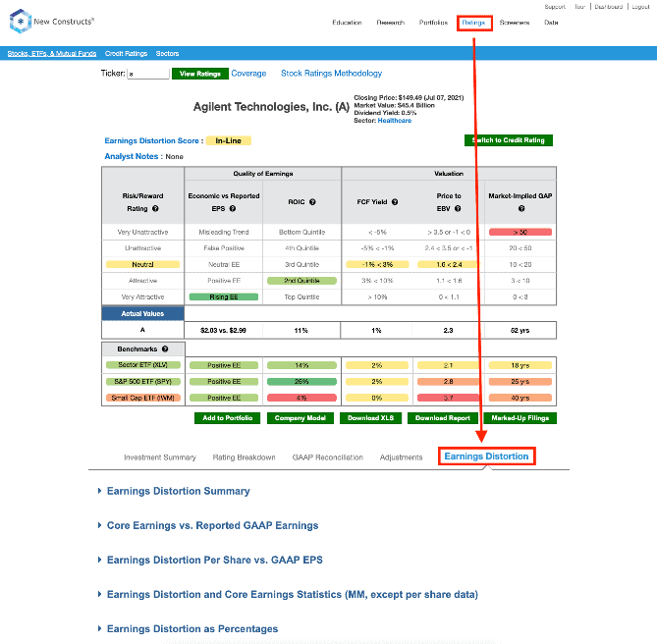Open the Education menu
The width and height of the screenshot is (657, 644).
click(347, 23)
